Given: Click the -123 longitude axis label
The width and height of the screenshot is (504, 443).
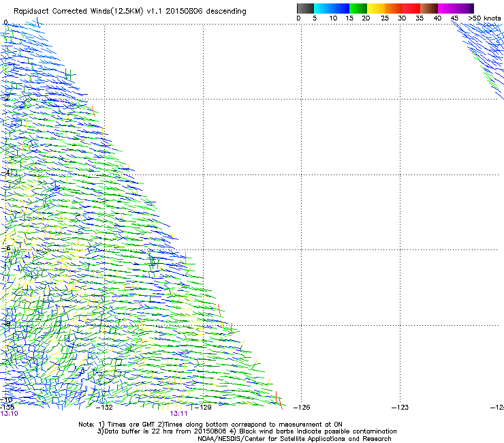Looking at the screenshot, I should coord(400,408).
